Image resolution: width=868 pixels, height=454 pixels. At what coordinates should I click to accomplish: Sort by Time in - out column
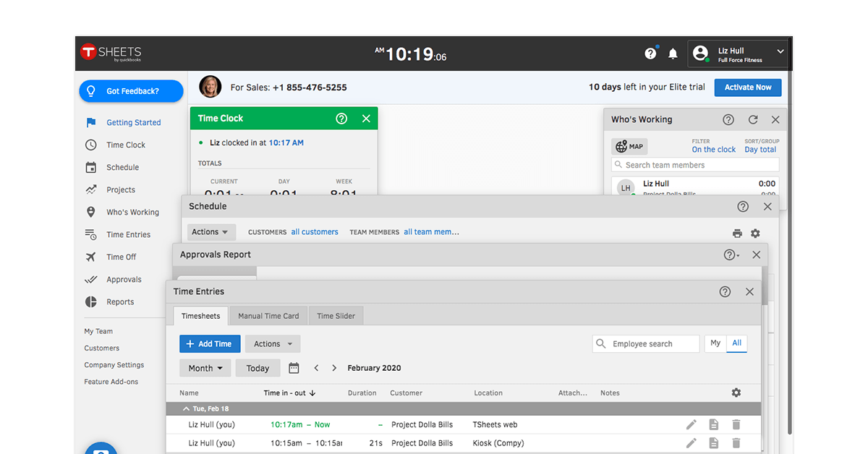290,393
